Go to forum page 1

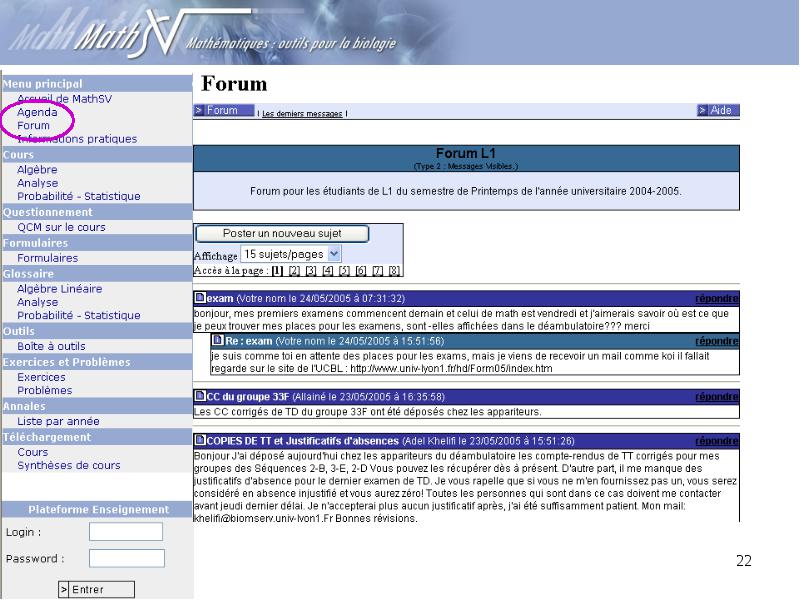(x=277, y=270)
